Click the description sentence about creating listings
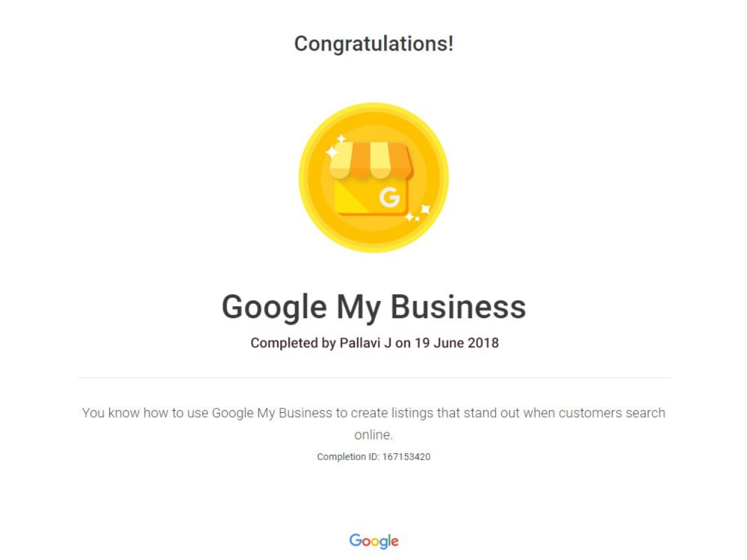 click(x=374, y=423)
